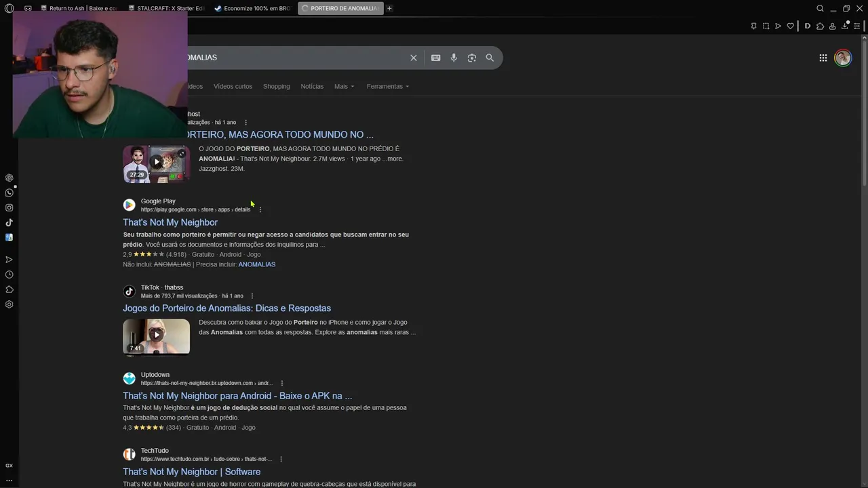Viewport: 868px width, 488px height.
Task: Filter results by Vídeos curtos
Action: (233, 86)
